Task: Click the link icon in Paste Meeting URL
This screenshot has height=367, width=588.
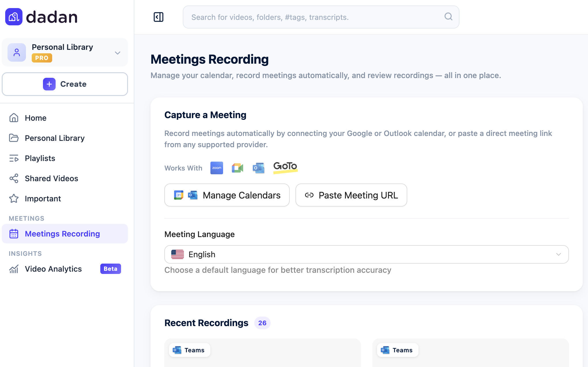Action: [x=309, y=195]
